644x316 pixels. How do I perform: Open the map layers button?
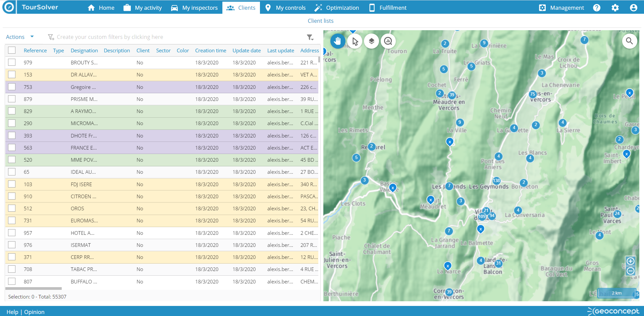click(371, 41)
